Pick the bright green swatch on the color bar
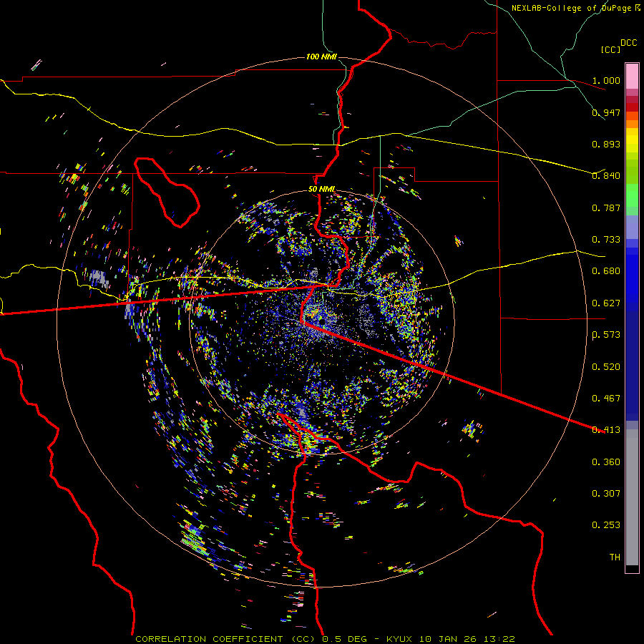 [632, 195]
